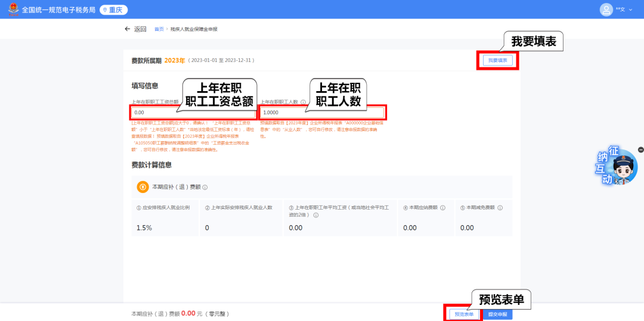Click info icon next to 本期减免费额
Screen dimensions: 644x321
click(500, 208)
